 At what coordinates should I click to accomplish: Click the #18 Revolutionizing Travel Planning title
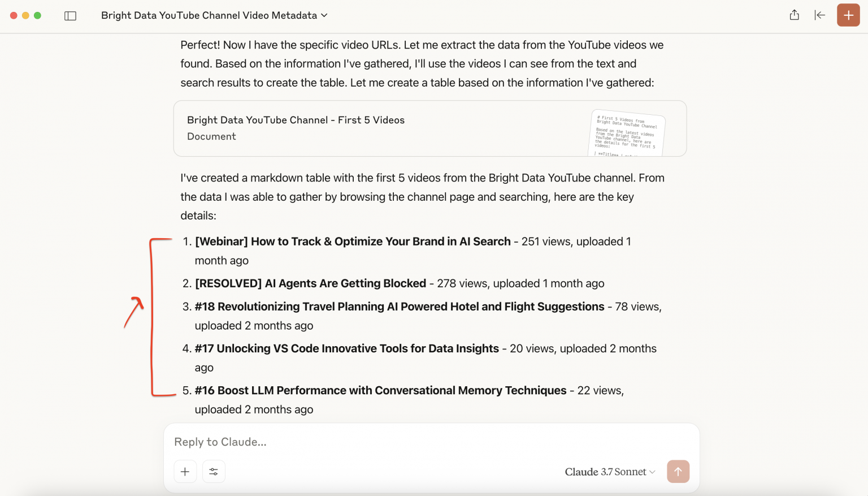[x=399, y=307]
